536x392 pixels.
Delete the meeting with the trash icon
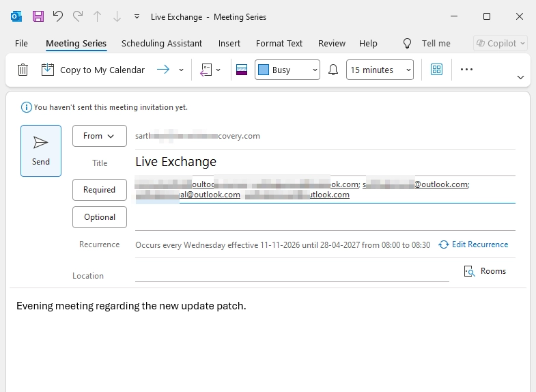click(23, 70)
